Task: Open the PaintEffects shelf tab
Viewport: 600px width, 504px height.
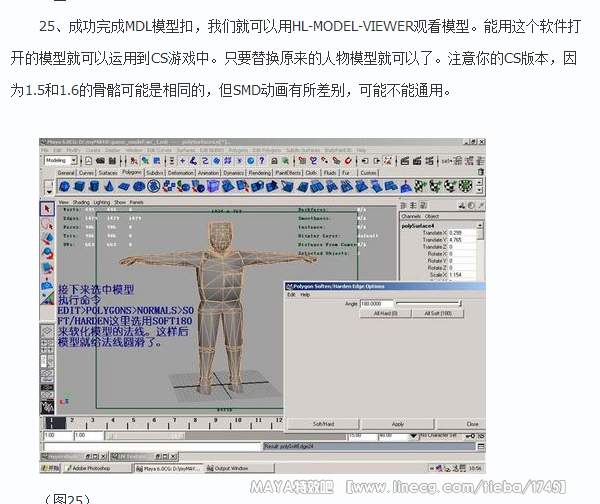Action: [288, 173]
